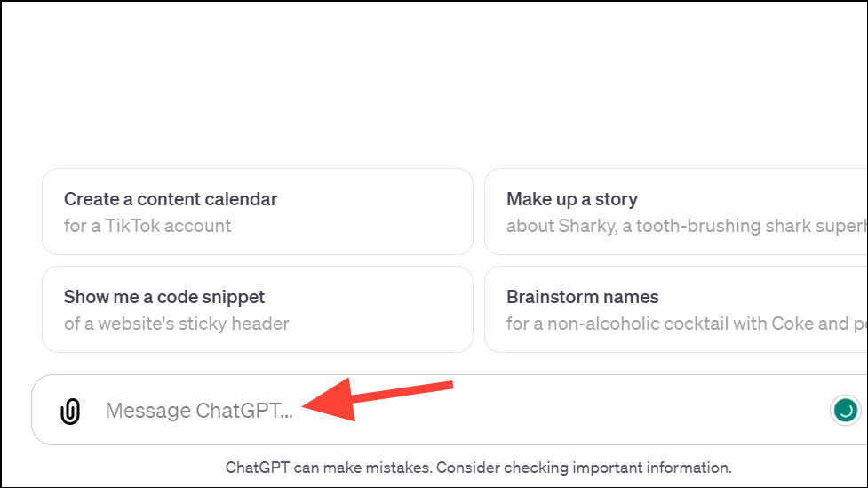Click 'of a website's sticky header' text
868x488 pixels.
177,324
